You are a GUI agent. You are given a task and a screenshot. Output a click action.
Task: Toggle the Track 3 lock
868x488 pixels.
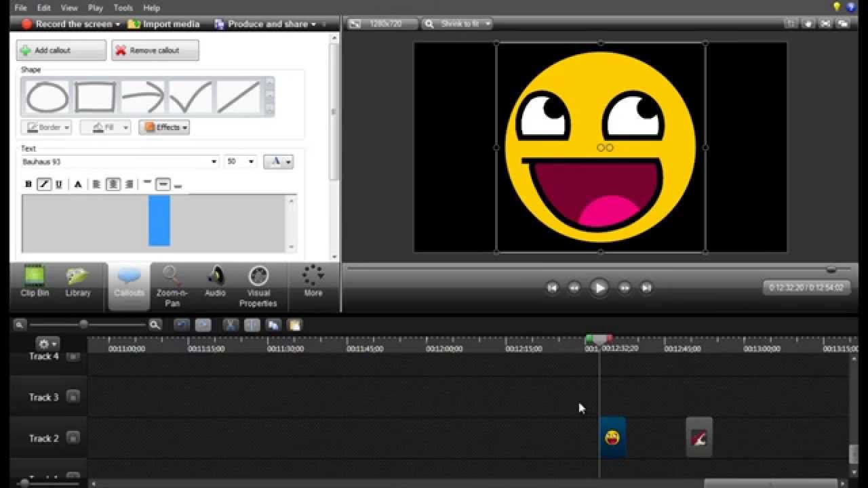point(73,397)
